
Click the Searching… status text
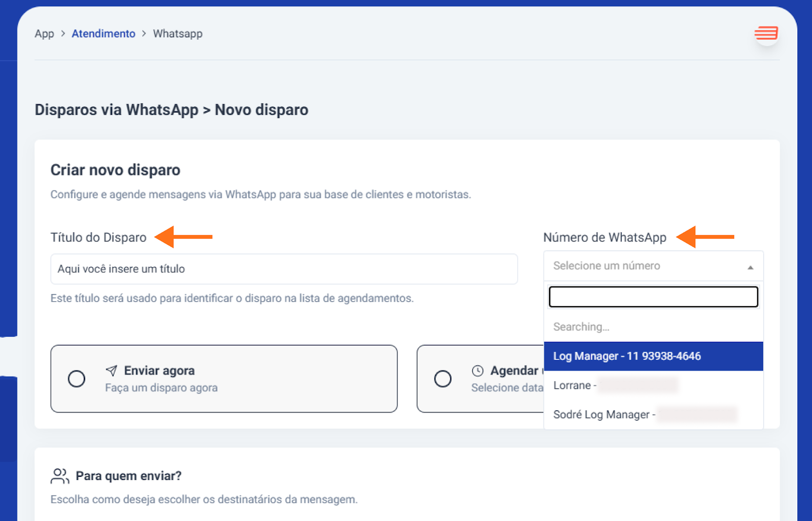[581, 327]
